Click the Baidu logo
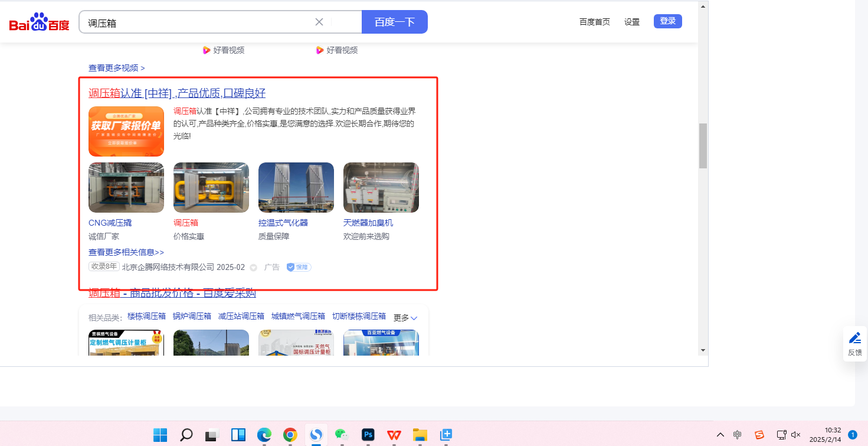Viewport: 868px width, 446px height. [x=39, y=22]
